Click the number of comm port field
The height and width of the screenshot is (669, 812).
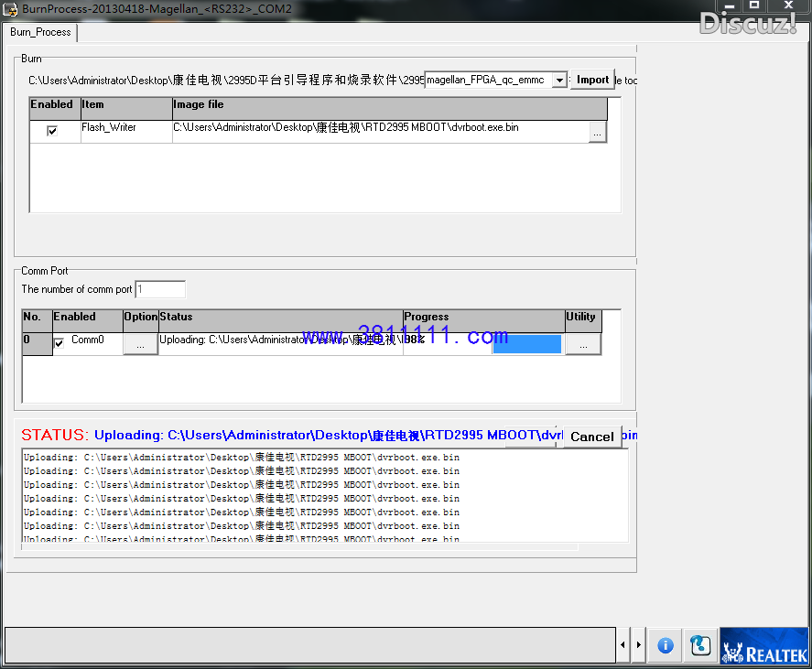160,289
